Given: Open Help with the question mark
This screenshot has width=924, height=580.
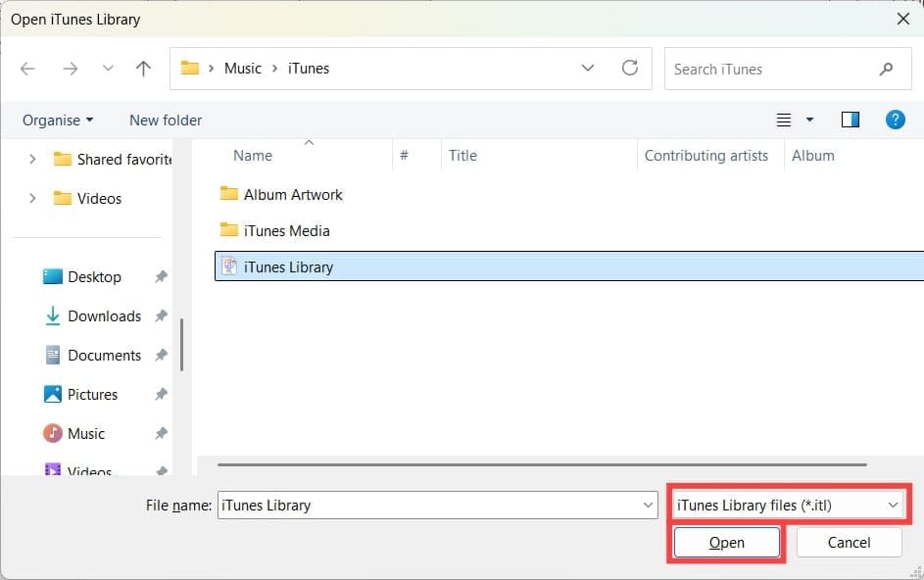Looking at the screenshot, I should 896,120.
